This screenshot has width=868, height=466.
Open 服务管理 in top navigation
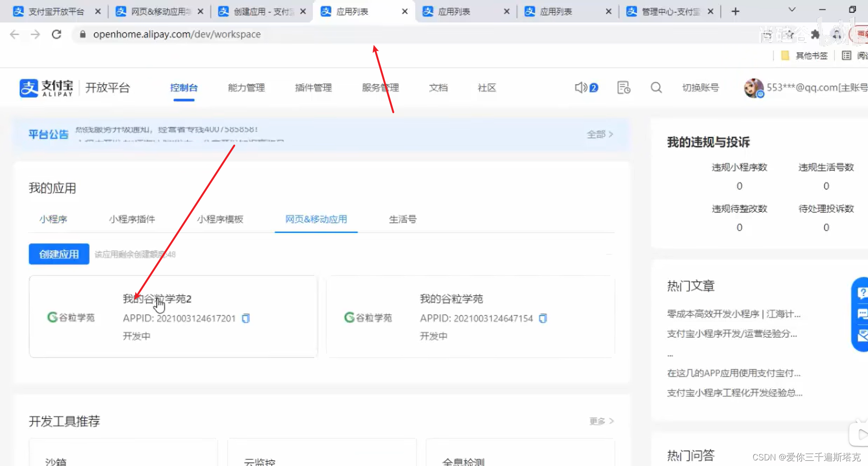[x=380, y=87]
